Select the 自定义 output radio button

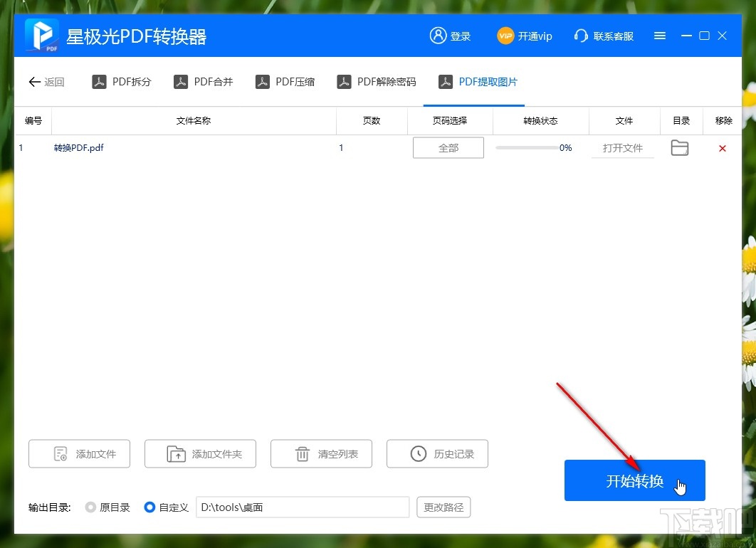(149, 507)
